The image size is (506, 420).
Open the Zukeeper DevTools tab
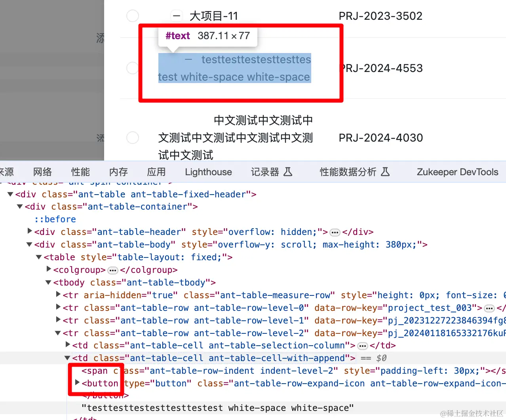click(457, 172)
